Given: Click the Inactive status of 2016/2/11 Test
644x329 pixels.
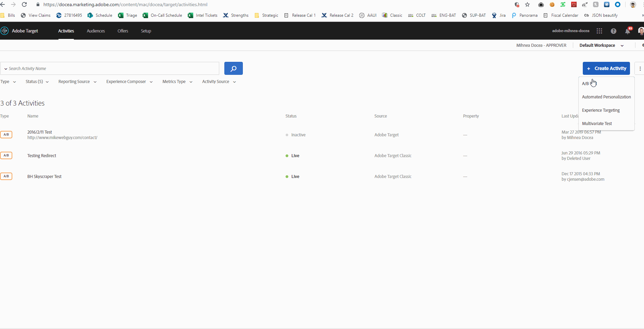Looking at the screenshot, I should click(x=295, y=135).
